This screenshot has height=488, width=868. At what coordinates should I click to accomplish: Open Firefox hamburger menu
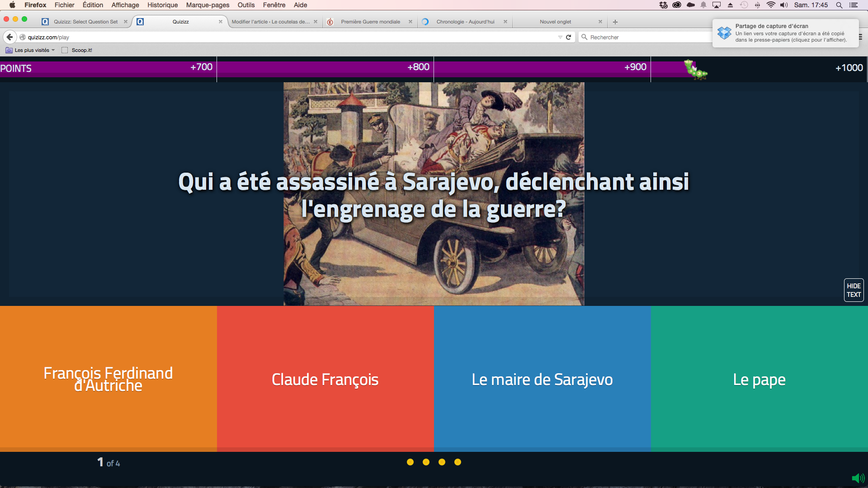(x=861, y=37)
